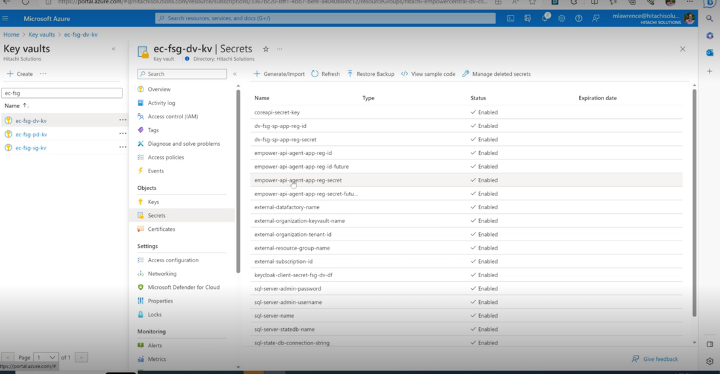Click the ec-fsg filter text box
Viewport: 720px width, 374px height.
(x=62, y=93)
